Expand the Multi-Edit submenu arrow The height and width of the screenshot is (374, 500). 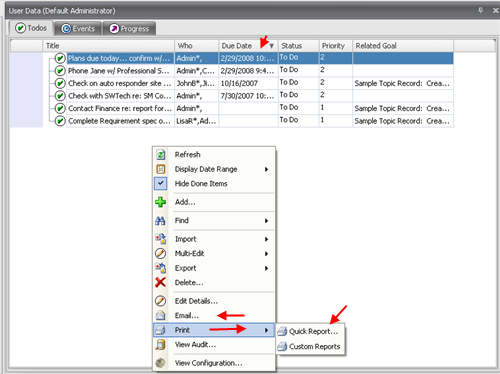pos(266,254)
